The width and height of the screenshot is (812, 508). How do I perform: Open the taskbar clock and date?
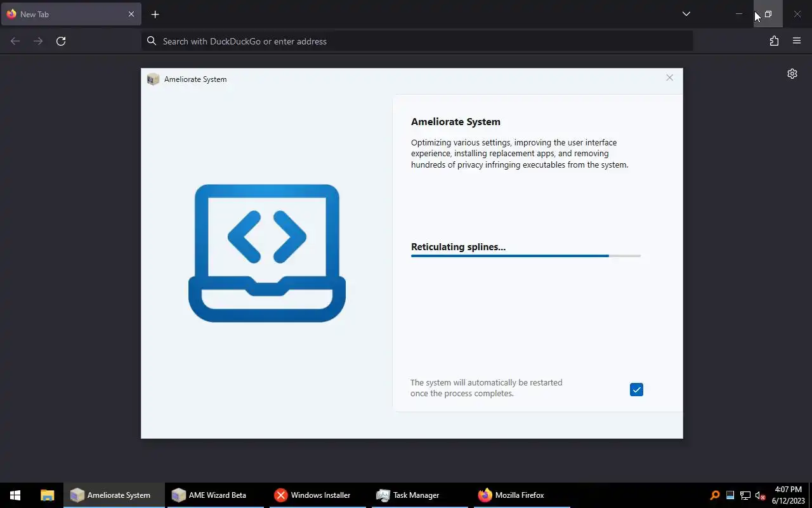point(789,495)
